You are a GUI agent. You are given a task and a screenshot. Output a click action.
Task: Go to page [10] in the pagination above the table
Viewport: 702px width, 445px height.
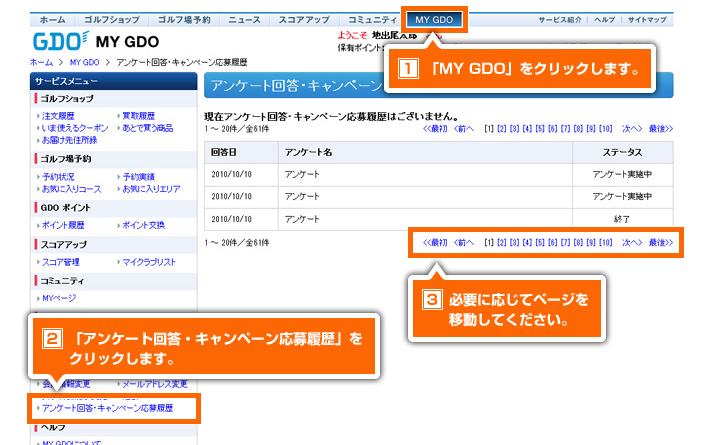pos(606,129)
